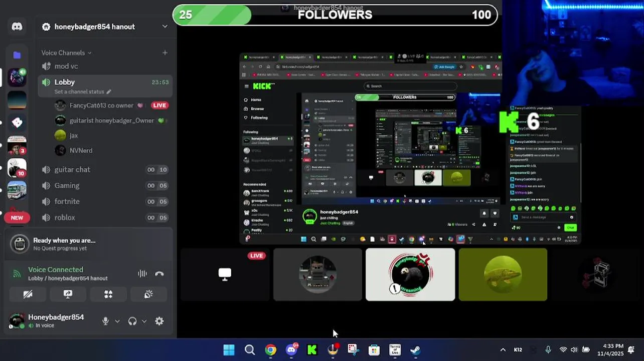Image resolution: width=644 pixels, height=361 pixels.
Task: Open Wi-Fi network tray icon
Action: click(563, 350)
